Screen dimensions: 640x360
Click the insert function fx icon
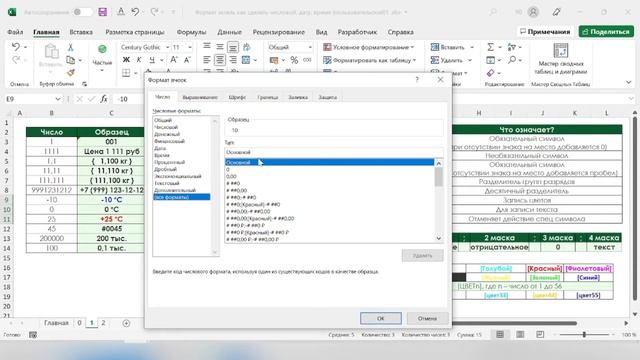pos(104,99)
